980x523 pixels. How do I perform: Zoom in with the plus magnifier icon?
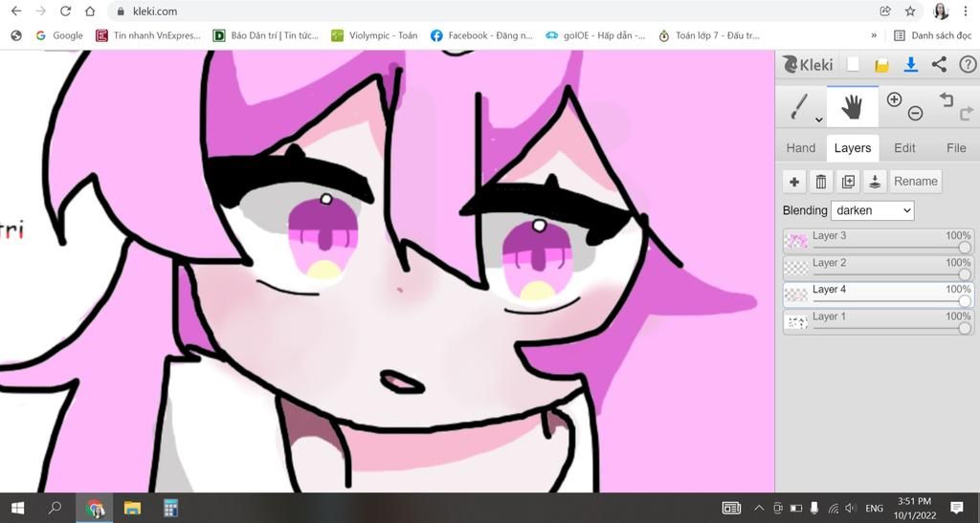tap(894, 99)
